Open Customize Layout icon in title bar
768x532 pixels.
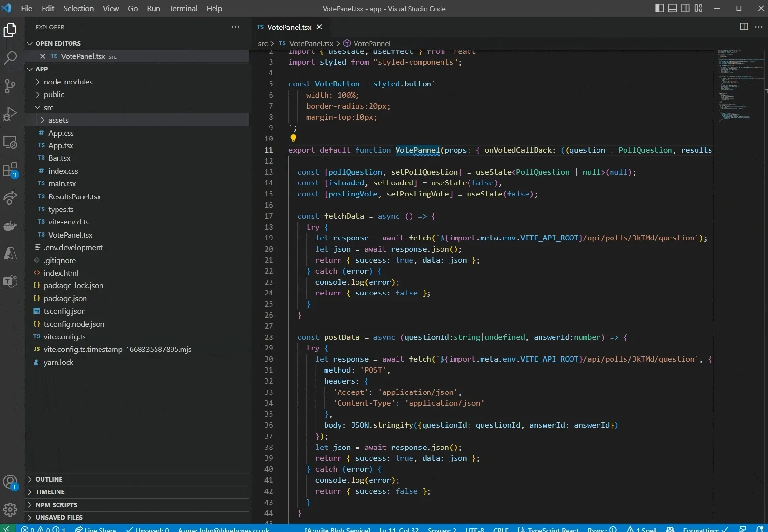(x=698, y=8)
